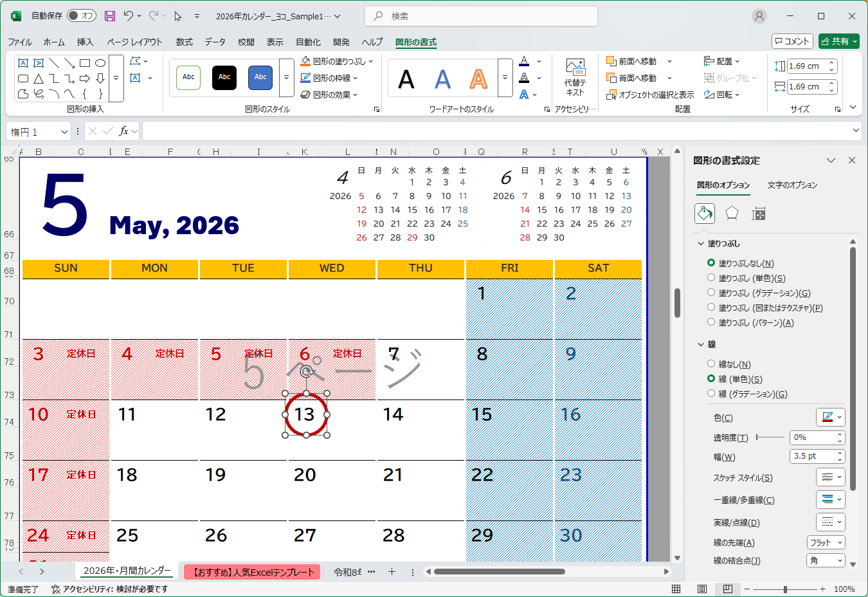Click the 共有 share button
The width and height of the screenshot is (868, 597).
839,41
